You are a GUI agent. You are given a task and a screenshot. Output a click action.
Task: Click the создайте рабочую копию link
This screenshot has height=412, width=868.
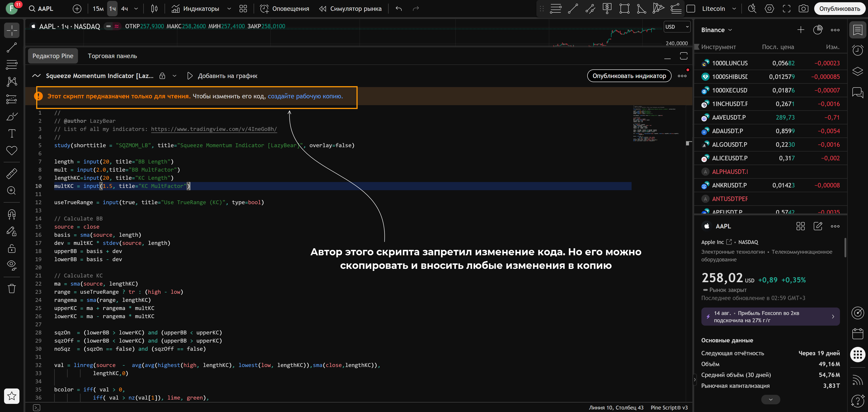coord(305,96)
